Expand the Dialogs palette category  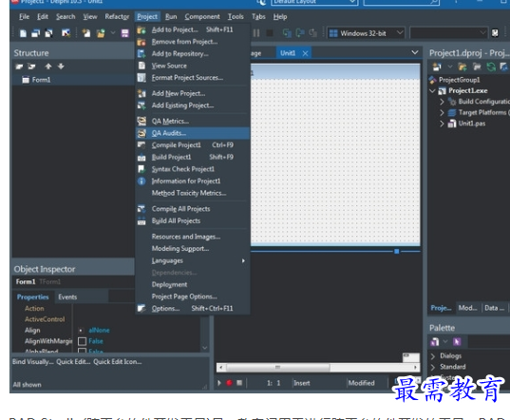point(432,356)
